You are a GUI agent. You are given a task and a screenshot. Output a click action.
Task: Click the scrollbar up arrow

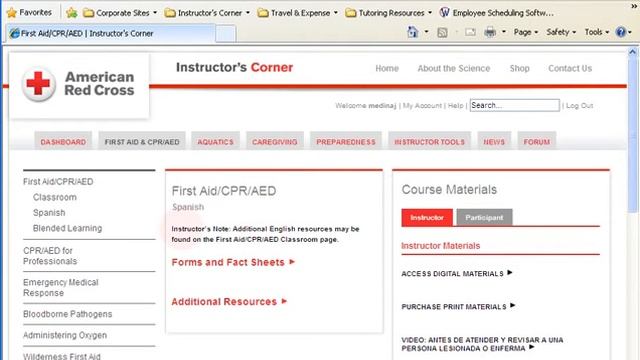click(633, 52)
